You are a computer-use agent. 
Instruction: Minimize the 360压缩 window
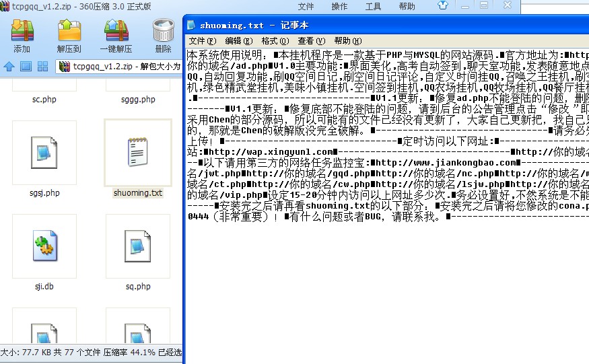click(465, 5)
